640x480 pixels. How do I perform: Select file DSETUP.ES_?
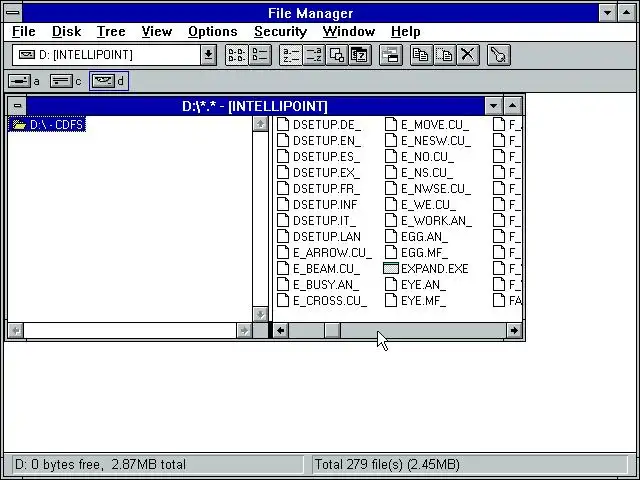click(318, 156)
